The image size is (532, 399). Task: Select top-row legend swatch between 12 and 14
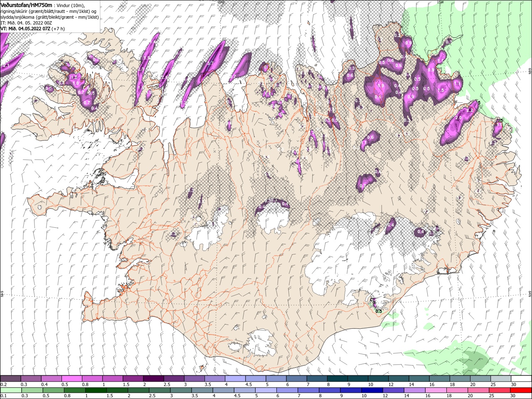pyautogui.click(x=399, y=379)
